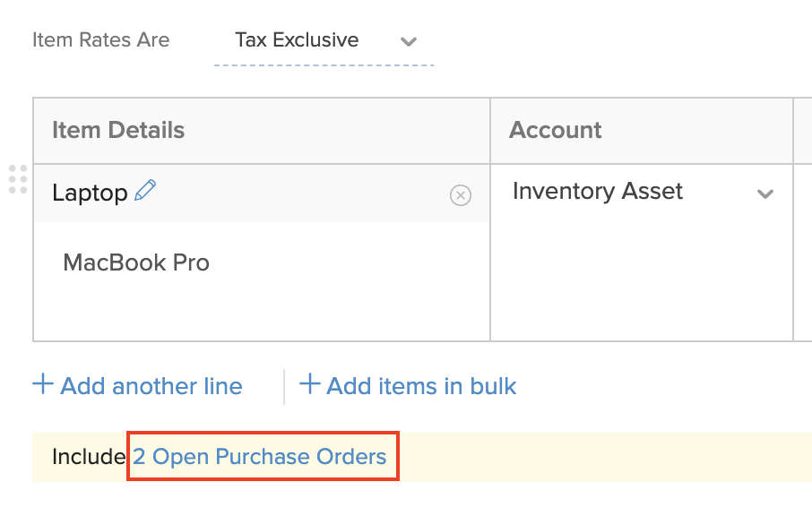Click the pencil icon to edit Laptop item
The width and height of the screenshot is (812, 516).
[x=146, y=190]
